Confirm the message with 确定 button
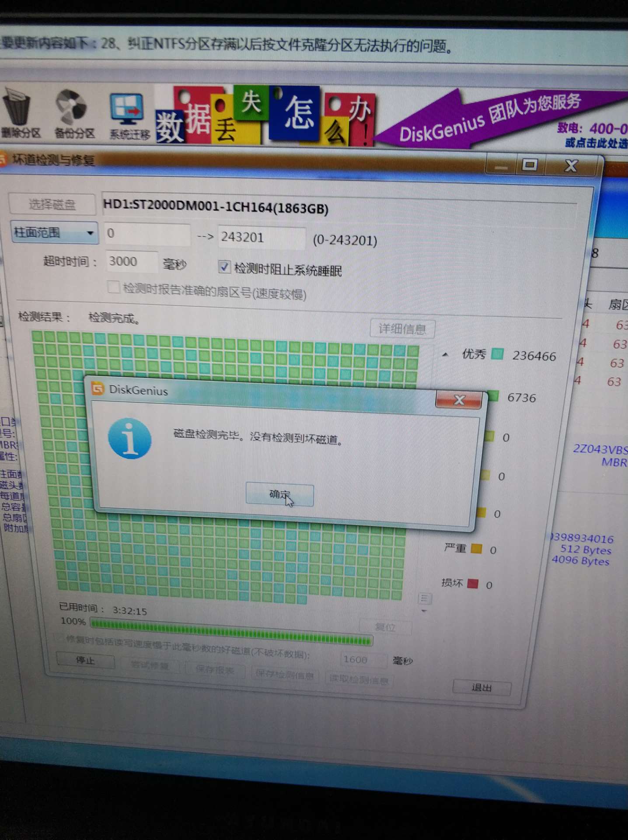628x840 pixels. 279,494
